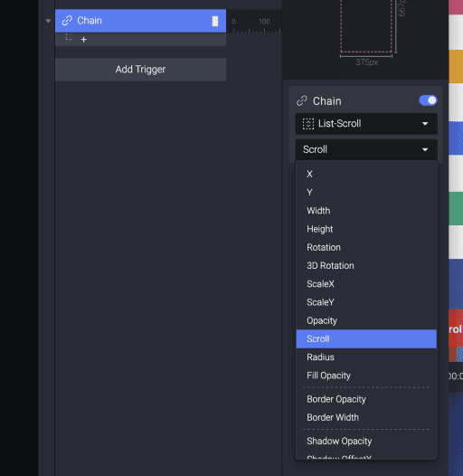
Task: Open the Scroll property dropdown
Action: pyautogui.click(x=366, y=149)
